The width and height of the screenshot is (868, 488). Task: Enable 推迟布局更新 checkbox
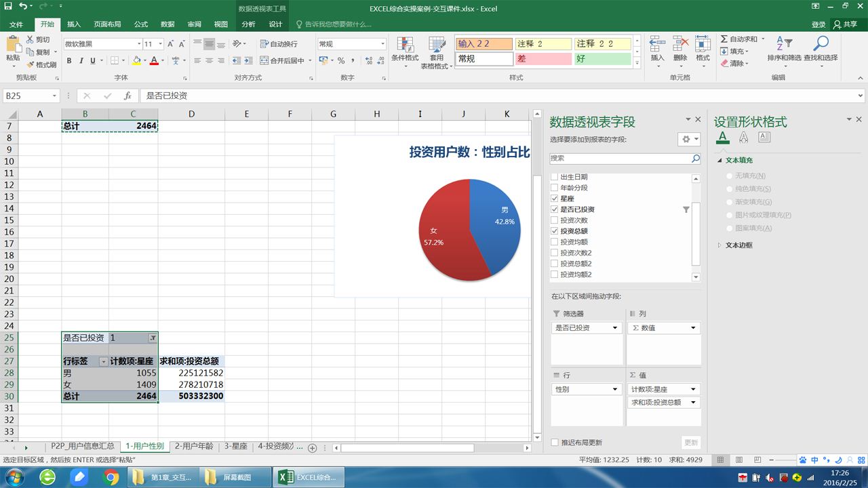(555, 443)
